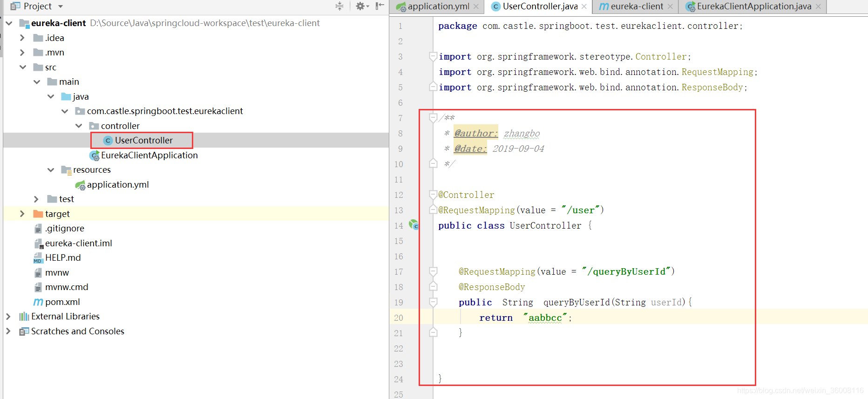Viewport: 868px width, 399px height.
Task: Click the "/queryByUserId" mapping value
Action: [x=626, y=271]
